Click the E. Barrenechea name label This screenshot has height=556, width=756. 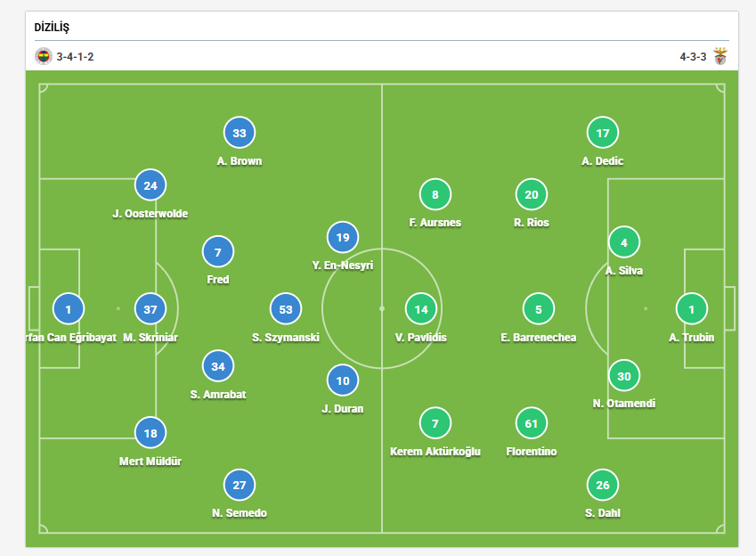tap(539, 338)
